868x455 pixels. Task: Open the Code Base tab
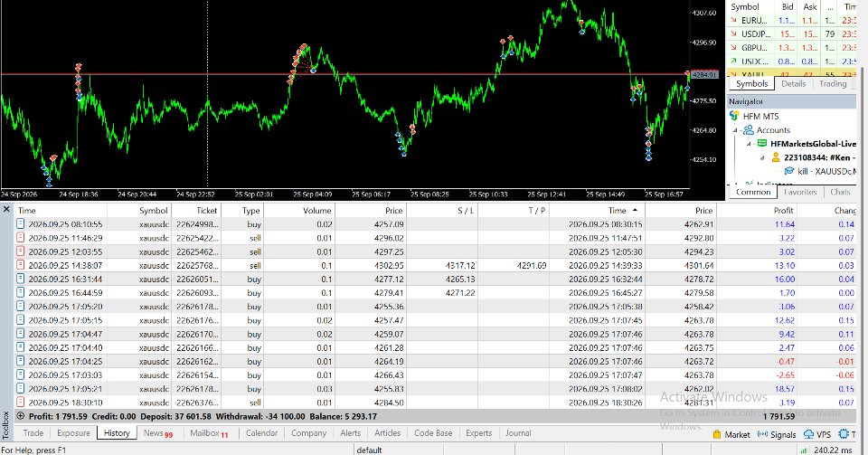click(433, 433)
